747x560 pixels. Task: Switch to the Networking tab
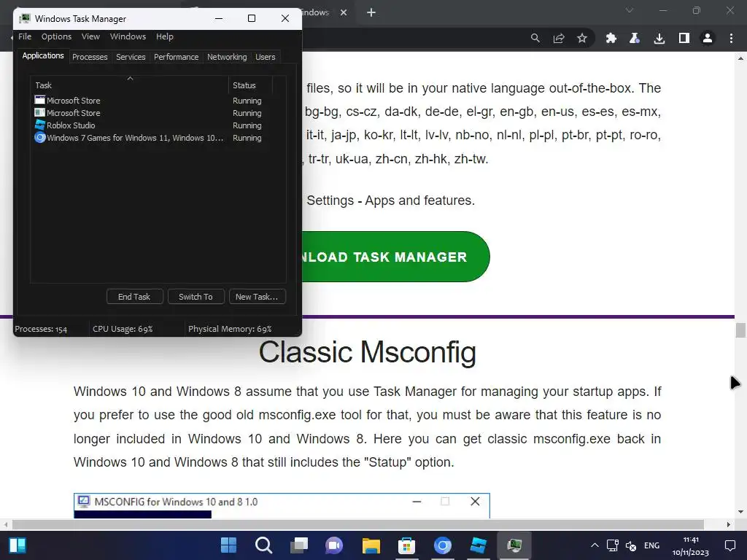[x=227, y=57]
